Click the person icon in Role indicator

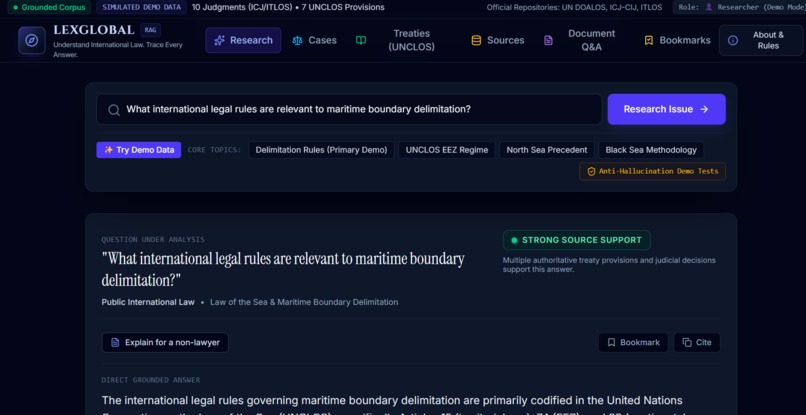[709, 7]
